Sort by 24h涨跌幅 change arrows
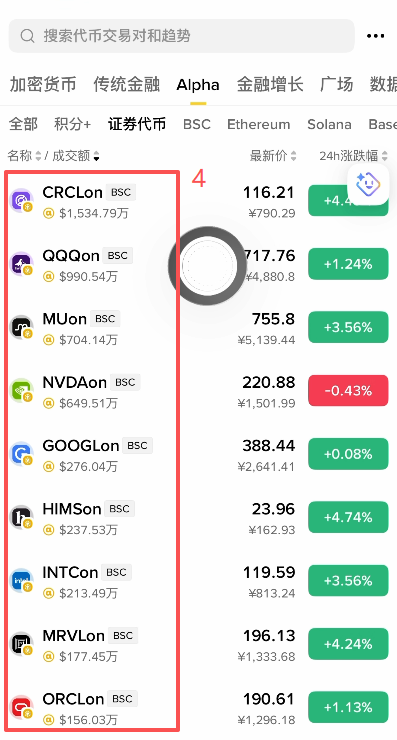This screenshot has height=740, width=397. coord(384,156)
